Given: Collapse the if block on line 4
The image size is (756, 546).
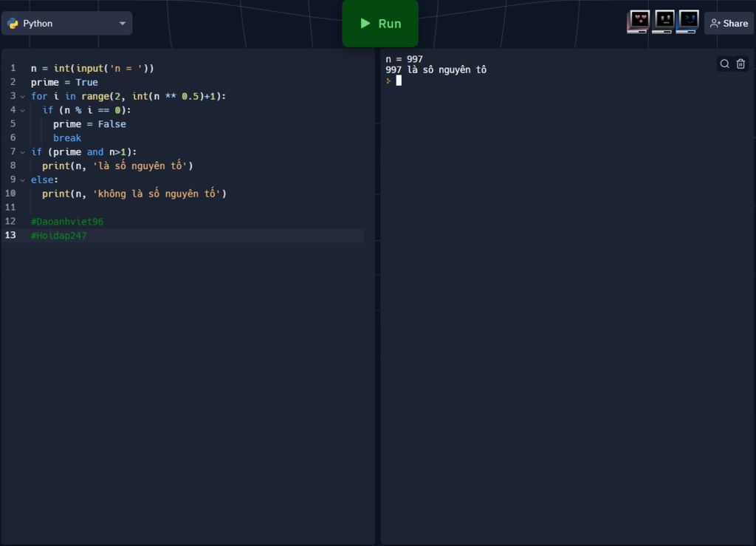Looking at the screenshot, I should (x=23, y=111).
